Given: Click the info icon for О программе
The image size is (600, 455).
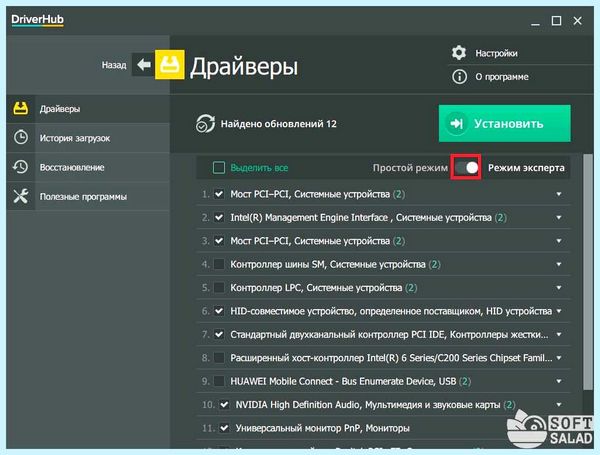Looking at the screenshot, I should (459, 77).
